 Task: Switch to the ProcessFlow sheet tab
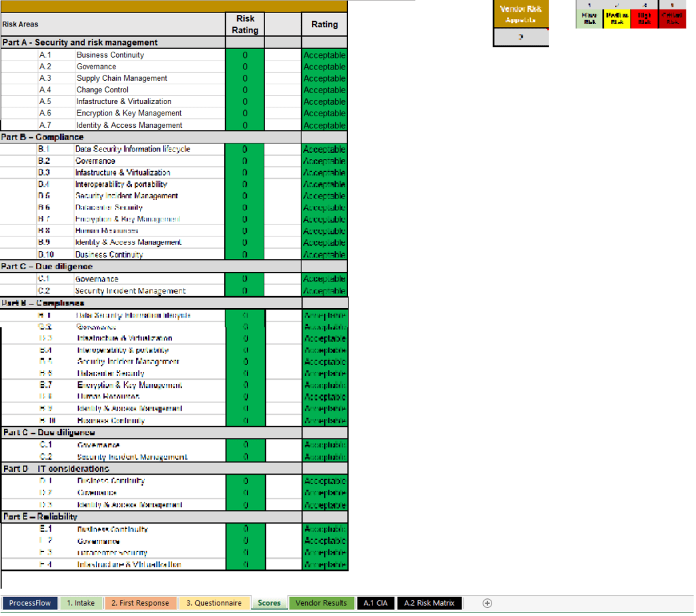tap(29, 602)
